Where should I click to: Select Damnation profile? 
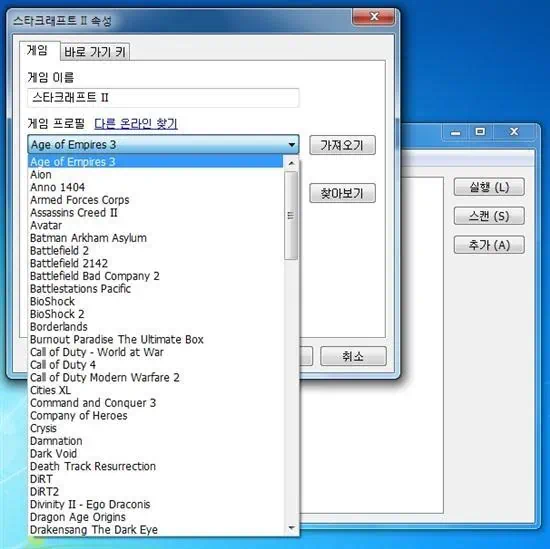coord(156,441)
